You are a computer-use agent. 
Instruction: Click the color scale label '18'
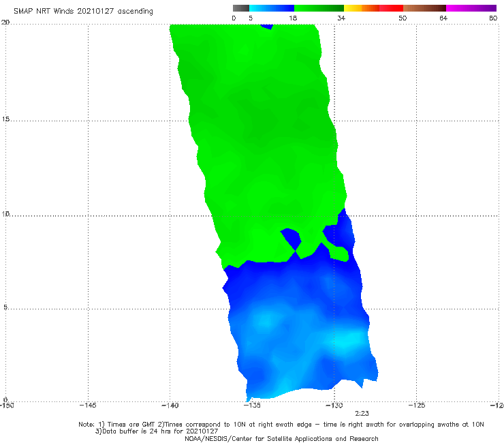coord(293,18)
